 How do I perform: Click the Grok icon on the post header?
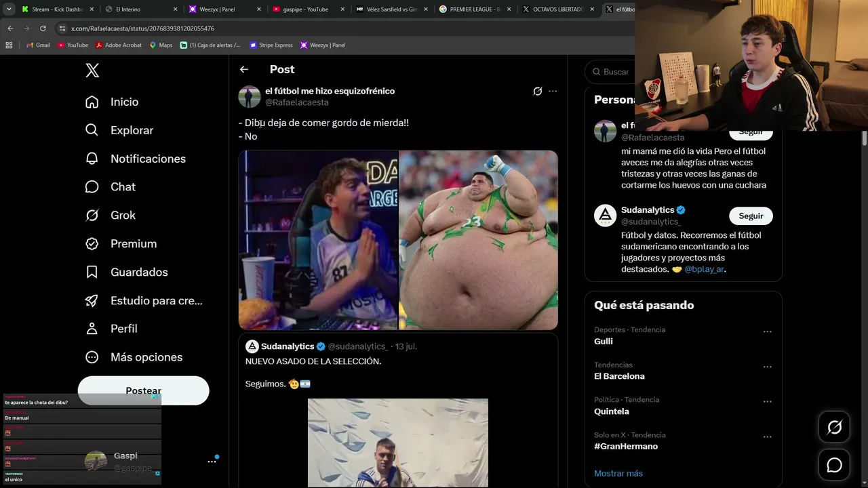(x=538, y=91)
